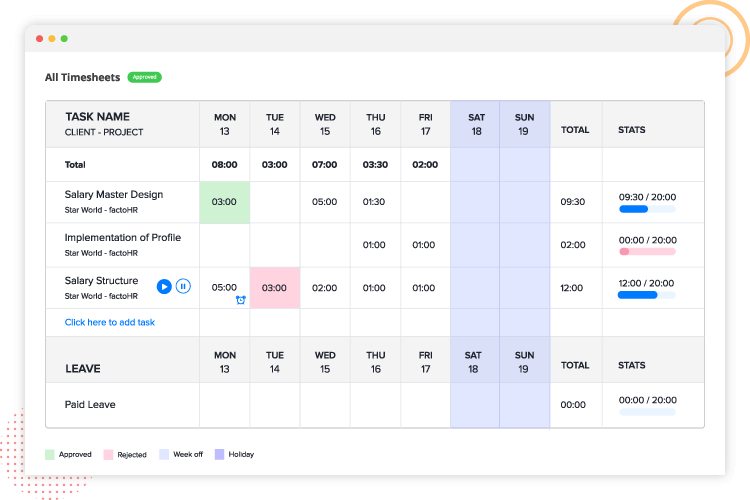Click SUN 19 header in task table
Image resolution: width=750 pixels, height=500 pixels.
tap(524, 124)
